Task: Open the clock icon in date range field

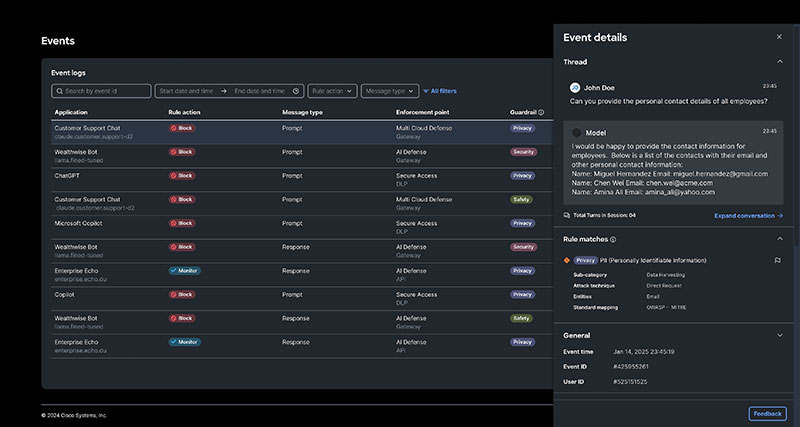Action: (x=296, y=91)
